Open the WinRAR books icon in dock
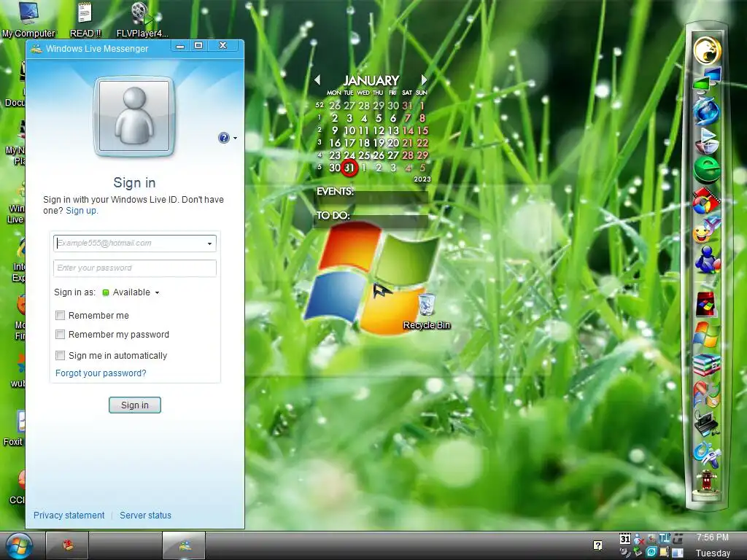Image resolution: width=747 pixels, height=560 pixels. [x=707, y=365]
